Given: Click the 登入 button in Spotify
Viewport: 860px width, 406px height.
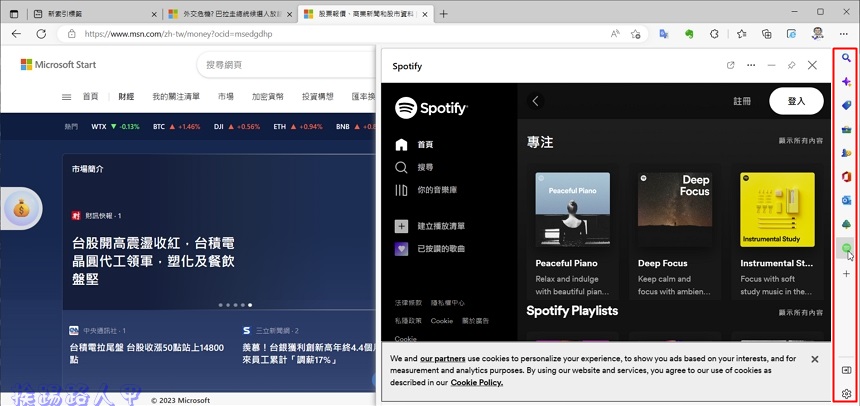Looking at the screenshot, I should coord(796,101).
